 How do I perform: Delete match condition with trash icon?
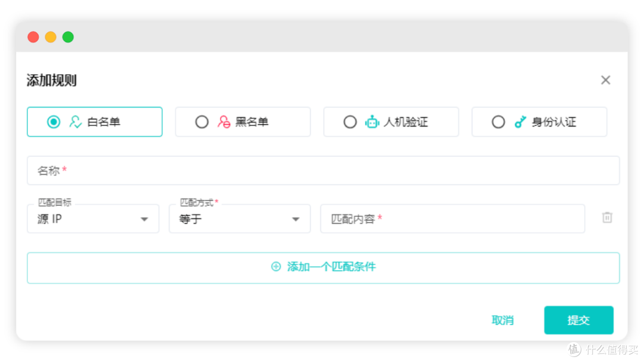[607, 218]
